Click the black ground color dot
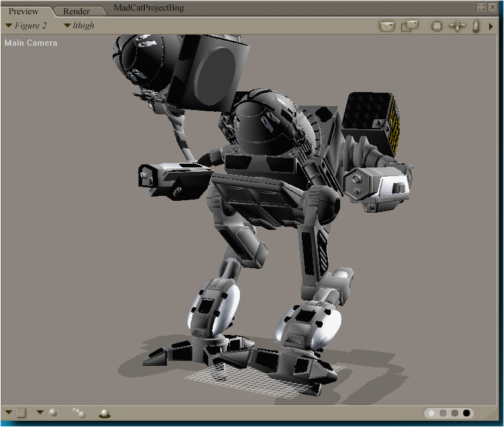This screenshot has height=427, width=504. (x=466, y=413)
